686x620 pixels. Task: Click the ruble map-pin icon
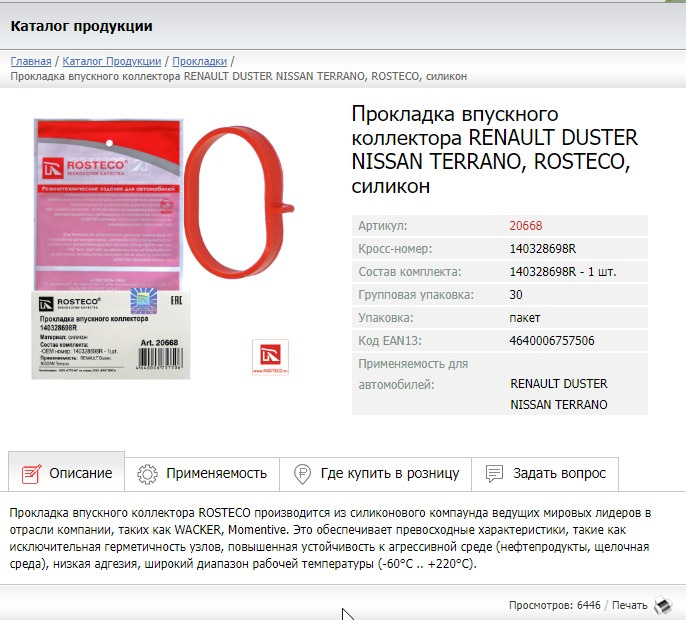click(x=302, y=474)
